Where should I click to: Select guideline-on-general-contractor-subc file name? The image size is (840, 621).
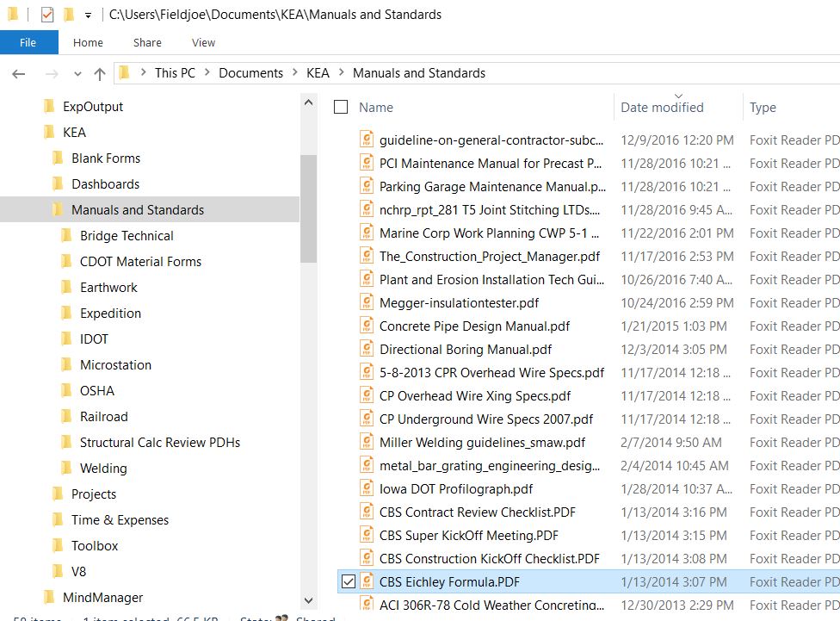pyautogui.click(x=491, y=140)
